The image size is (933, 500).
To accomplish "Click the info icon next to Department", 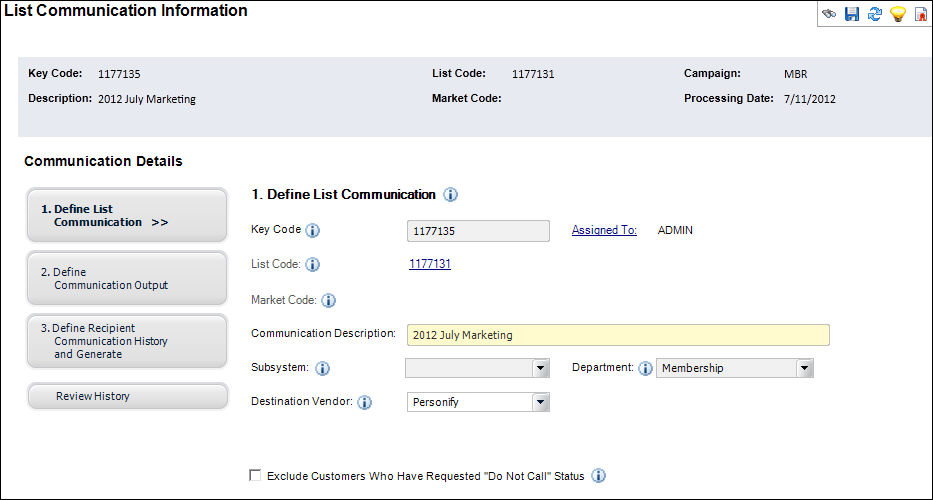I will coord(645,369).
